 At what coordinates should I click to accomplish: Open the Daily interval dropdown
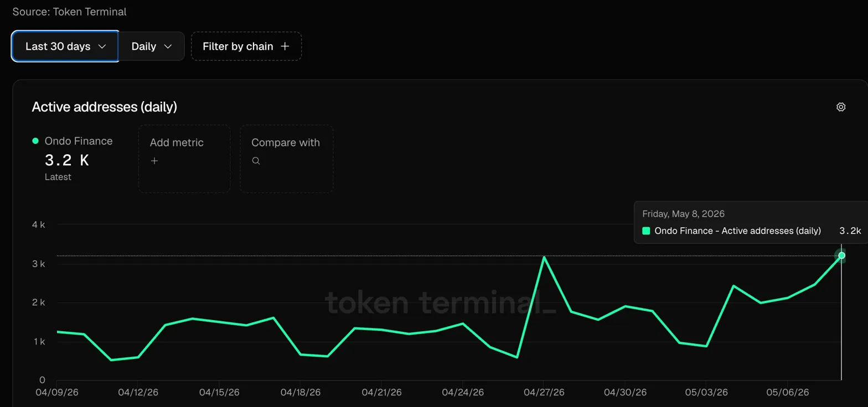pyautogui.click(x=152, y=46)
